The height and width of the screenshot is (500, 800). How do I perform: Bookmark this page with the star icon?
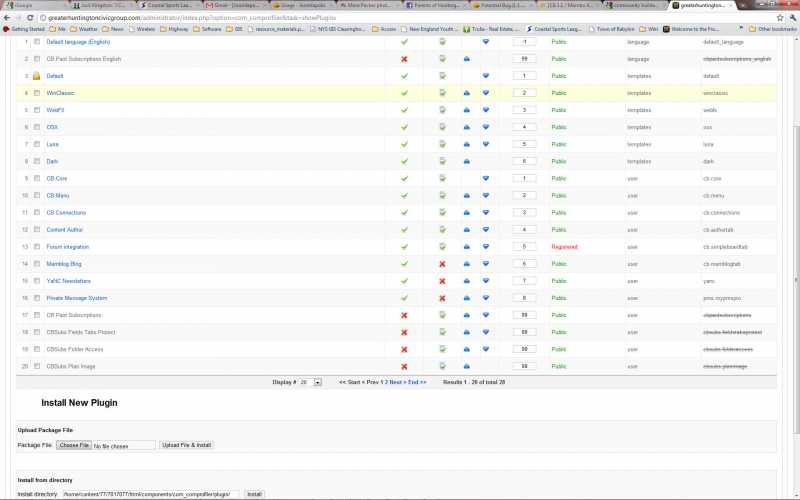780,18
